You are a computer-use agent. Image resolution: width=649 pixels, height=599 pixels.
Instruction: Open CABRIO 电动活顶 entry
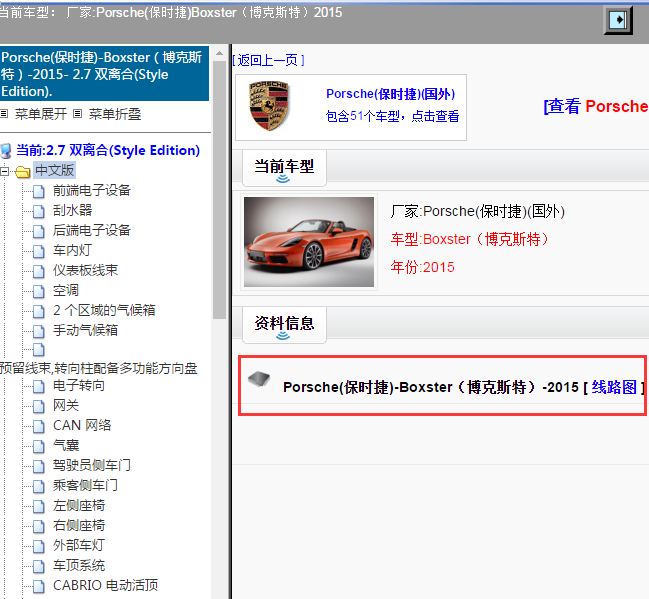click(106, 585)
